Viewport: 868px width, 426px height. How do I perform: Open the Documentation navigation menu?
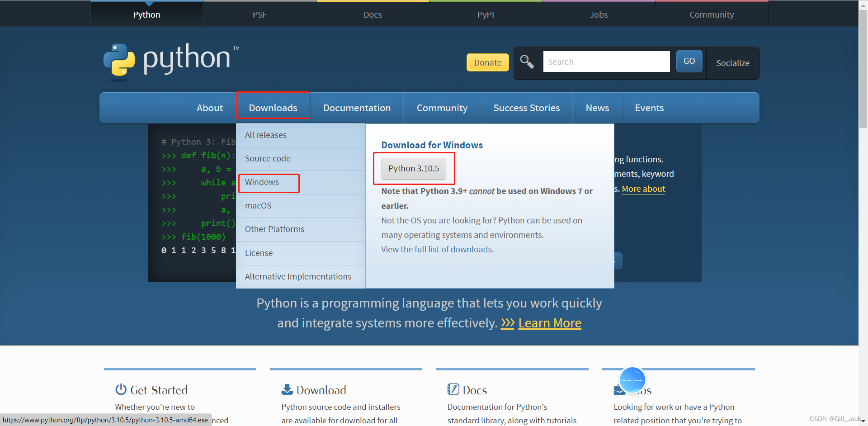click(x=357, y=108)
